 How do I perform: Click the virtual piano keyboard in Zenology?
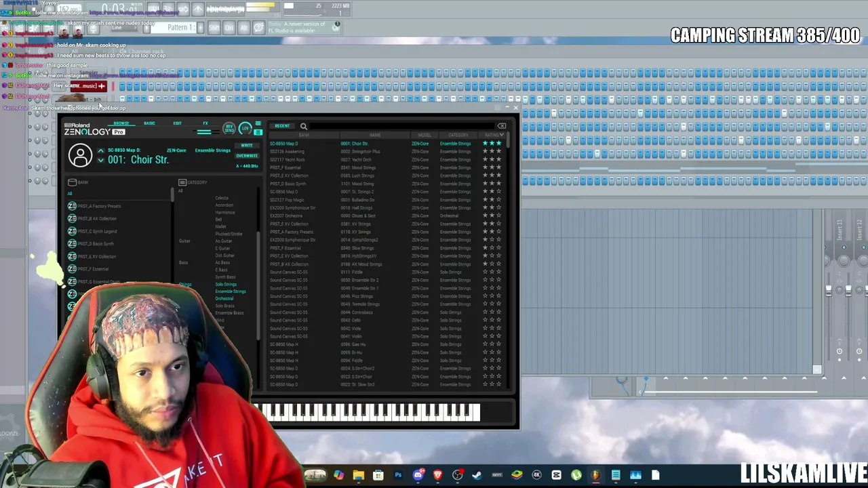point(367,412)
